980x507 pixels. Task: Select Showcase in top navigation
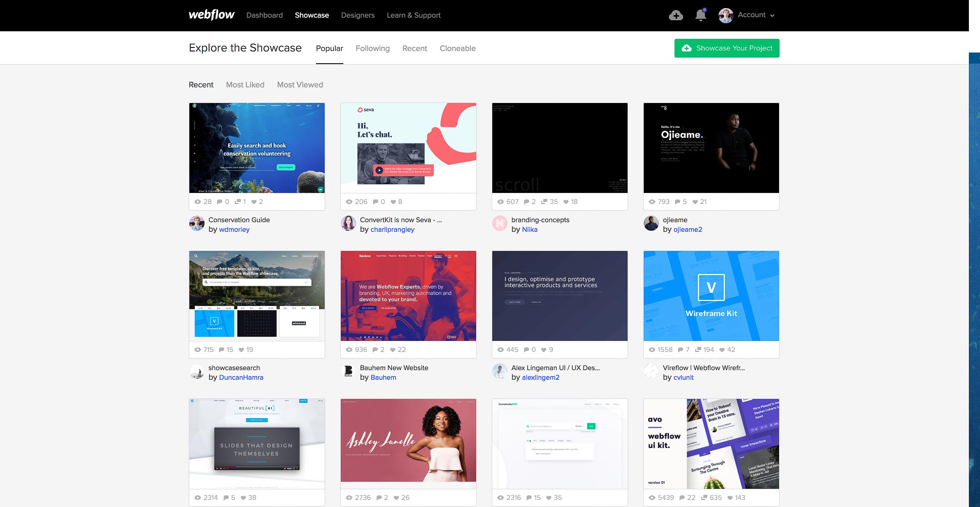pos(312,15)
